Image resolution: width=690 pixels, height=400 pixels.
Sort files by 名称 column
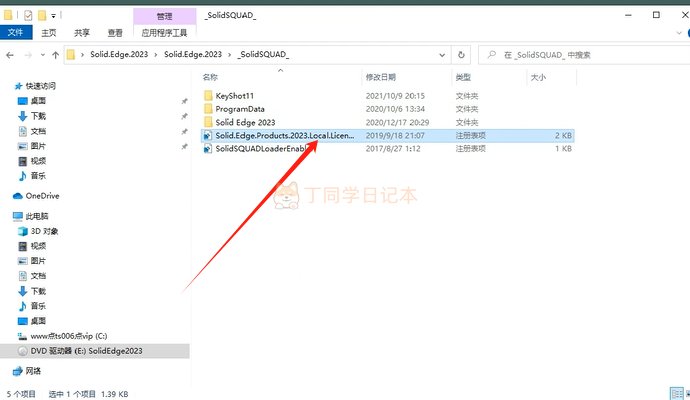click(x=210, y=77)
